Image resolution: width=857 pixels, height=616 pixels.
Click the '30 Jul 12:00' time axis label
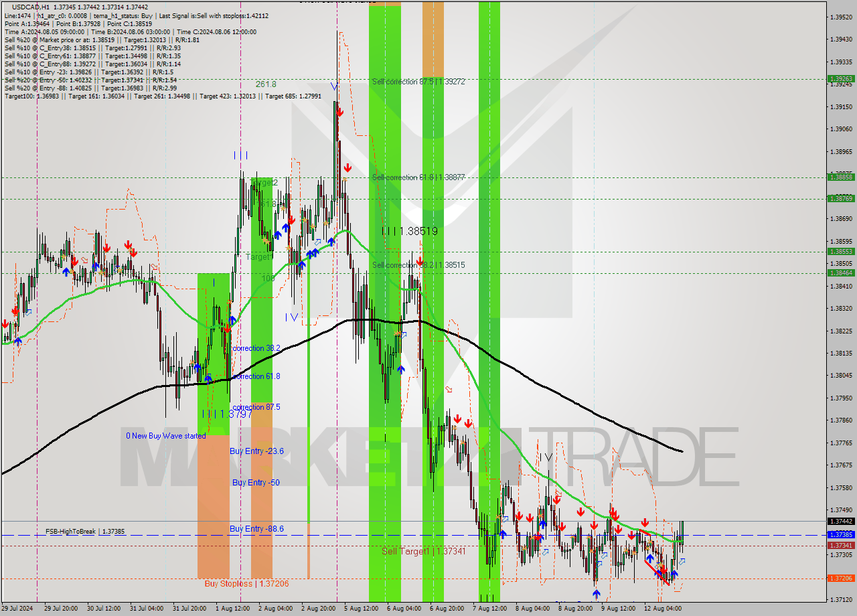[x=104, y=609]
